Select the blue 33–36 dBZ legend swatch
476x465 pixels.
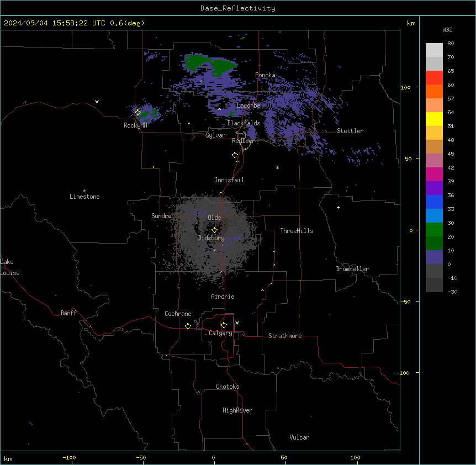(434, 202)
